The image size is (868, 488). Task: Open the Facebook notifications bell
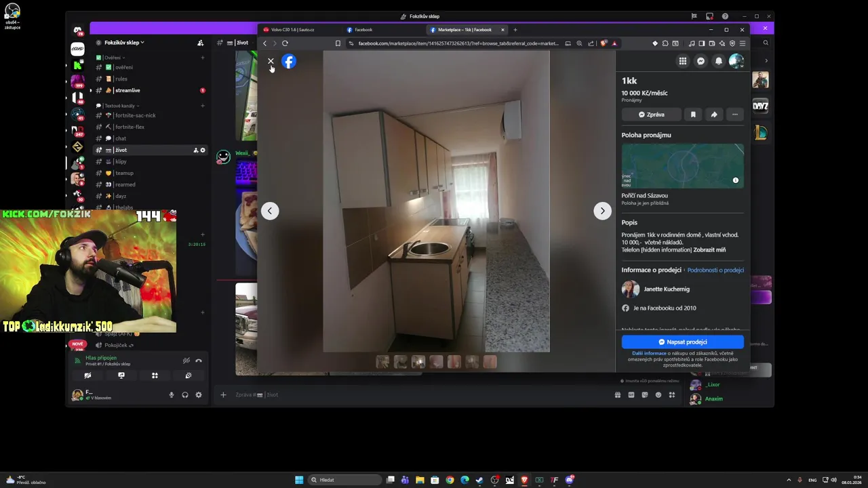coord(719,61)
